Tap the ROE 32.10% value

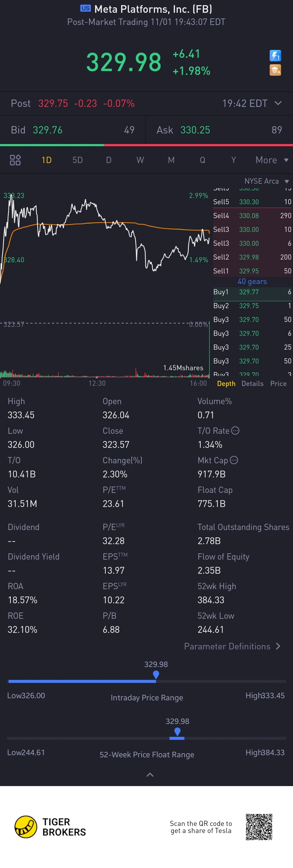(22, 630)
